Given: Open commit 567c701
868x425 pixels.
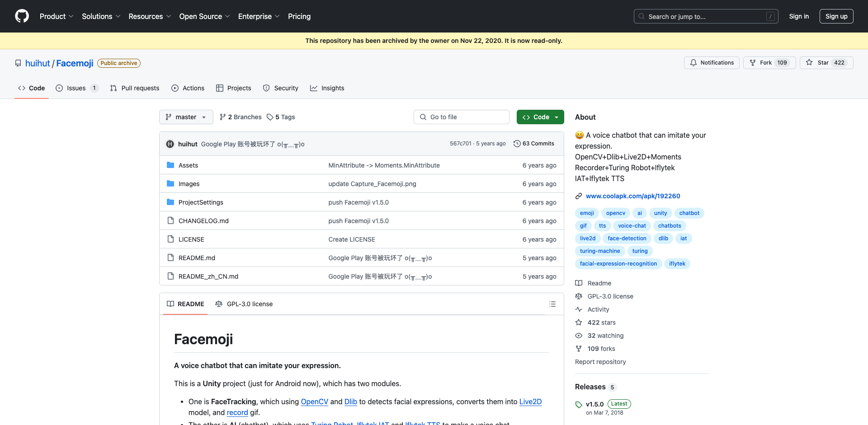Looking at the screenshot, I should pyautogui.click(x=460, y=144).
